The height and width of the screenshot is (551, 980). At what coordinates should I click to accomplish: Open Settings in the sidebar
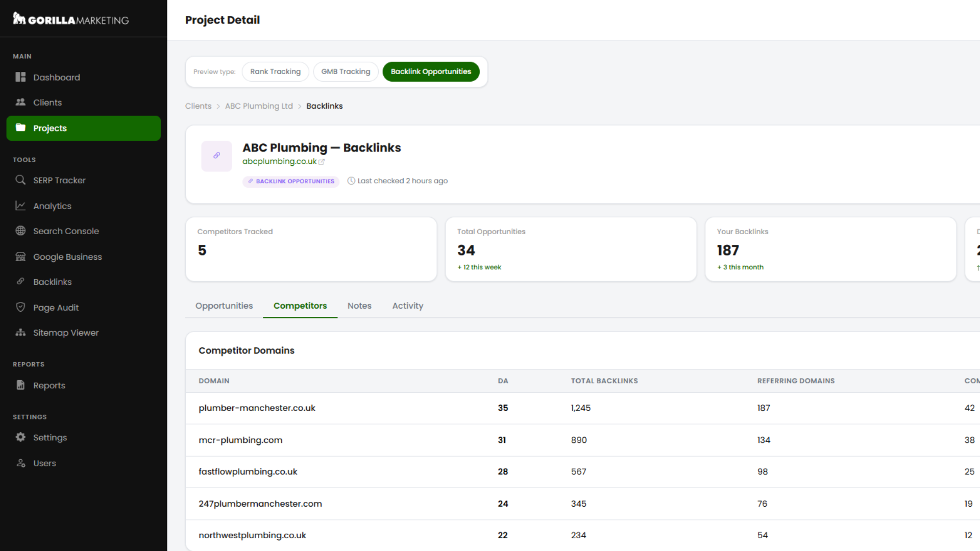tap(83, 437)
